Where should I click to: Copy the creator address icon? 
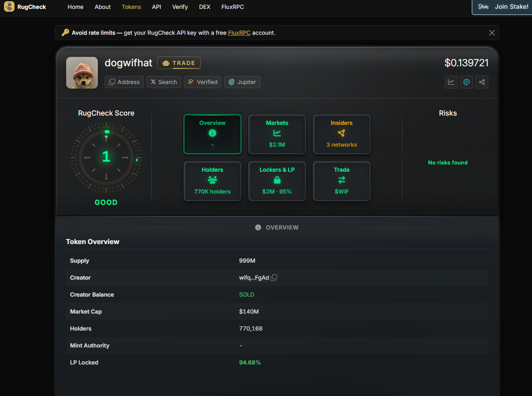click(x=274, y=278)
